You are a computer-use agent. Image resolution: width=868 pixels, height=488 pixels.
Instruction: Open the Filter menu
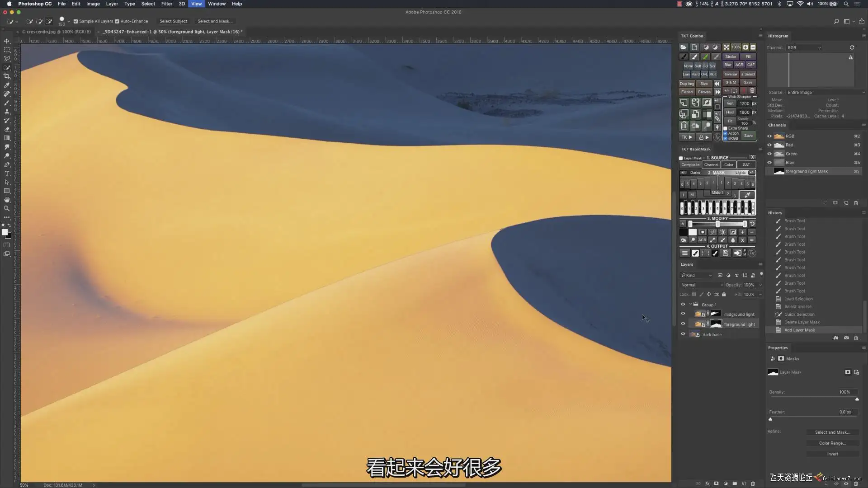pyautogui.click(x=166, y=4)
